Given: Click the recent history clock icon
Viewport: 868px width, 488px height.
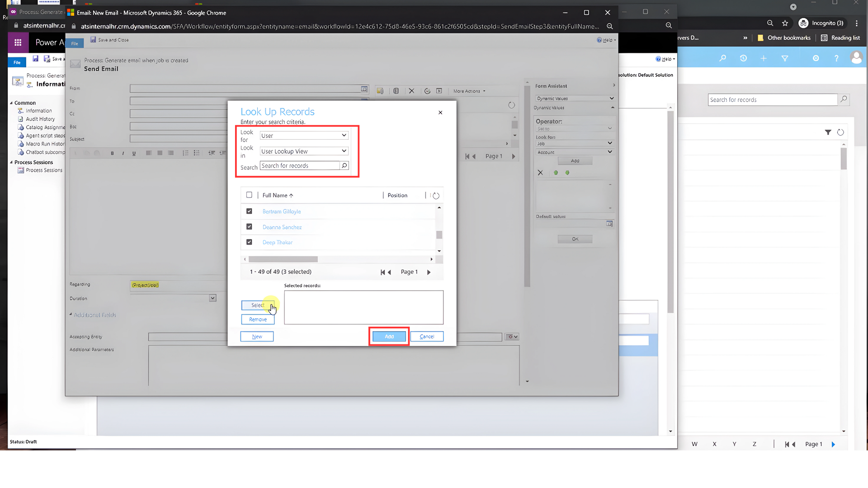Looking at the screenshot, I should coord(743,58).
